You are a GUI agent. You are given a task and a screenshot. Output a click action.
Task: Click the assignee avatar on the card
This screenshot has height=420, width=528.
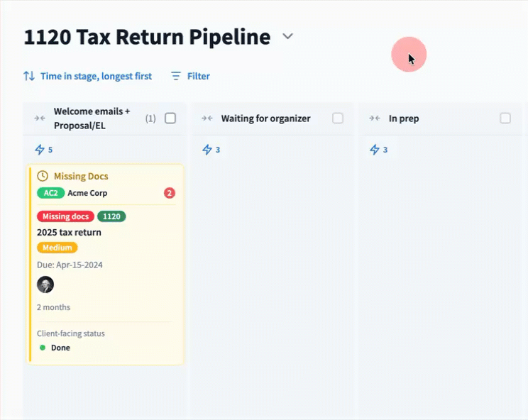(45, 284)
